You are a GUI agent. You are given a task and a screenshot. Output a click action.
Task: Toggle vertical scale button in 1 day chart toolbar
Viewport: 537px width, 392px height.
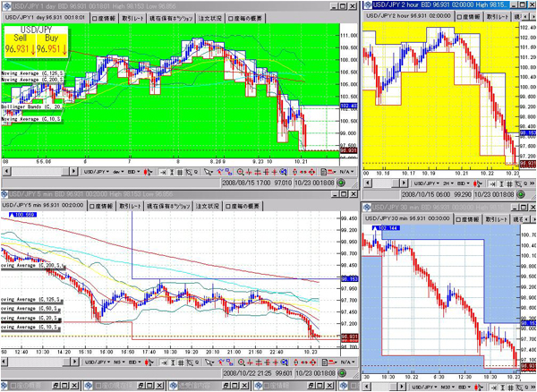(x=172, y=172)
